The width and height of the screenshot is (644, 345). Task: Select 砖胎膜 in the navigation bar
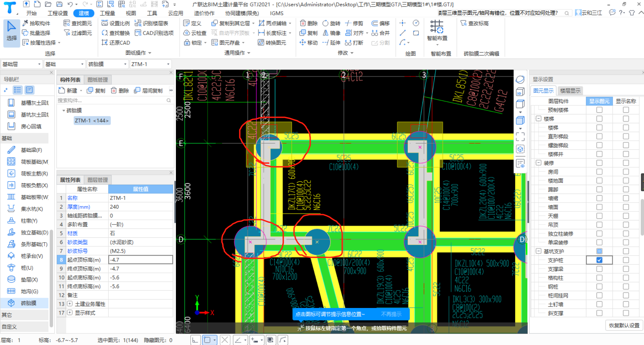tap(24, 303)
